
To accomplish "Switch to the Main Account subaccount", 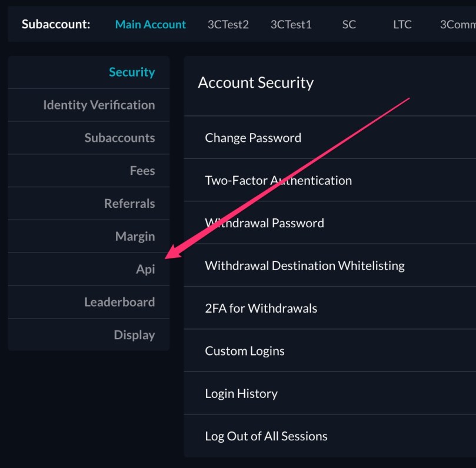I will coord(150,24).
